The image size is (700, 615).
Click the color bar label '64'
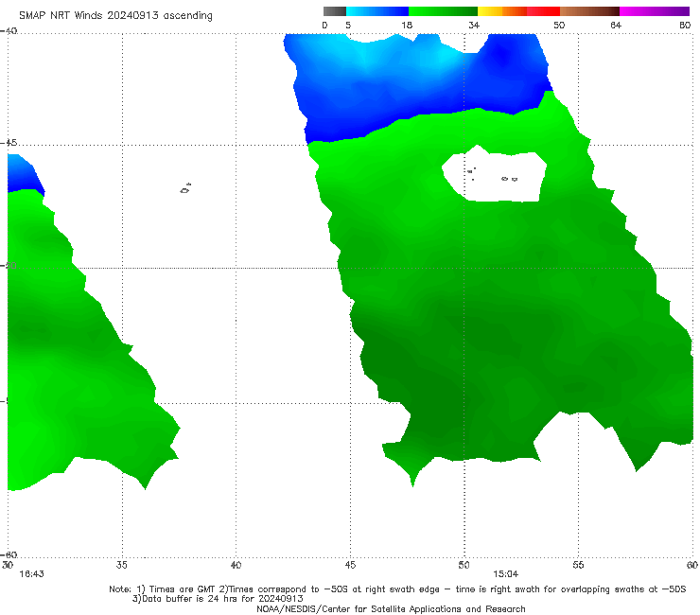tap(616, 25)
